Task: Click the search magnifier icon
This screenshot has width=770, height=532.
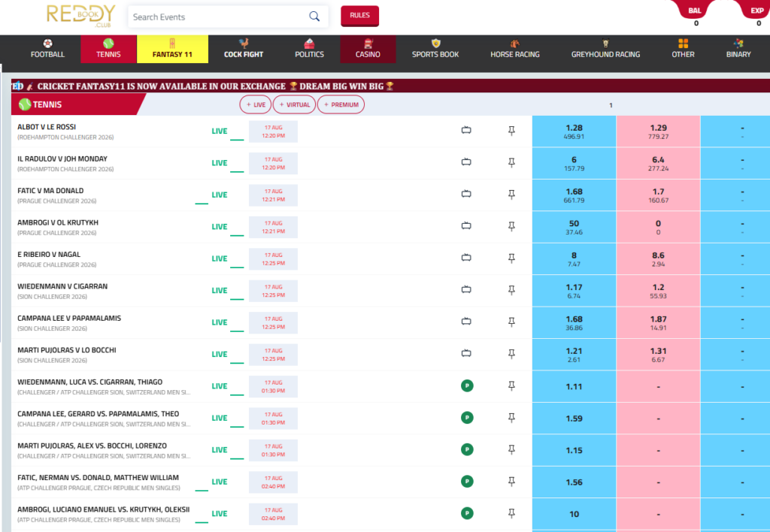Action: [314, 17]
